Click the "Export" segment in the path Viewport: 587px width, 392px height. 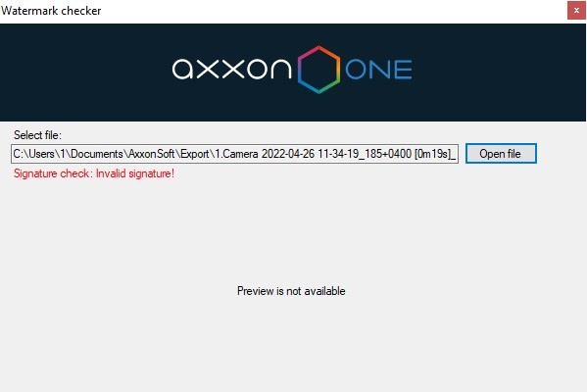point(195,154)
